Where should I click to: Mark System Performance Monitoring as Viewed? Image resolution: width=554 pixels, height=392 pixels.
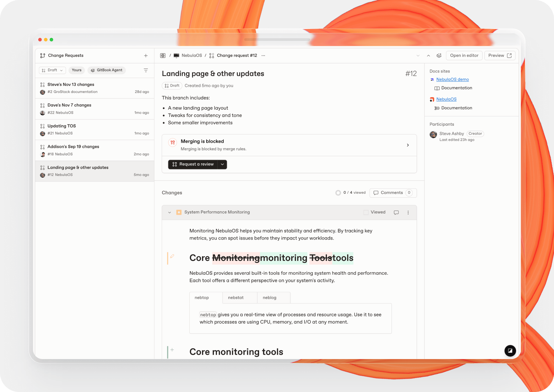pyautogui.click(x=366, y=212)
